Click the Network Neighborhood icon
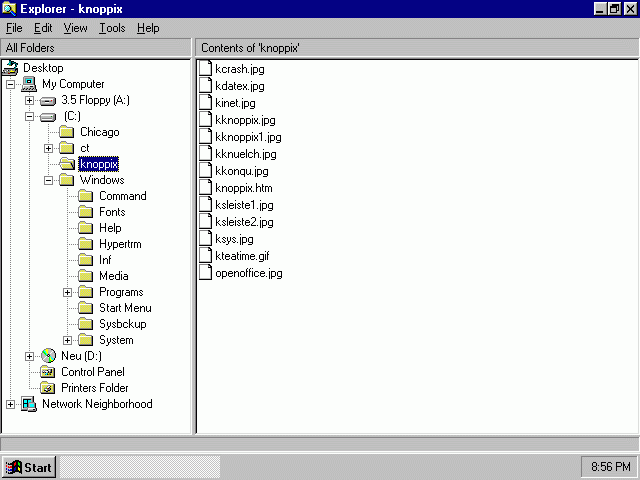Screen dimensions: 640x480 coord(29,404)
